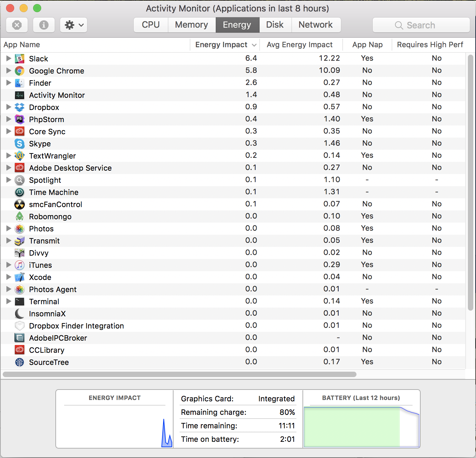Click the Skype app icon
476x458 pixels.
pos(20,144)
